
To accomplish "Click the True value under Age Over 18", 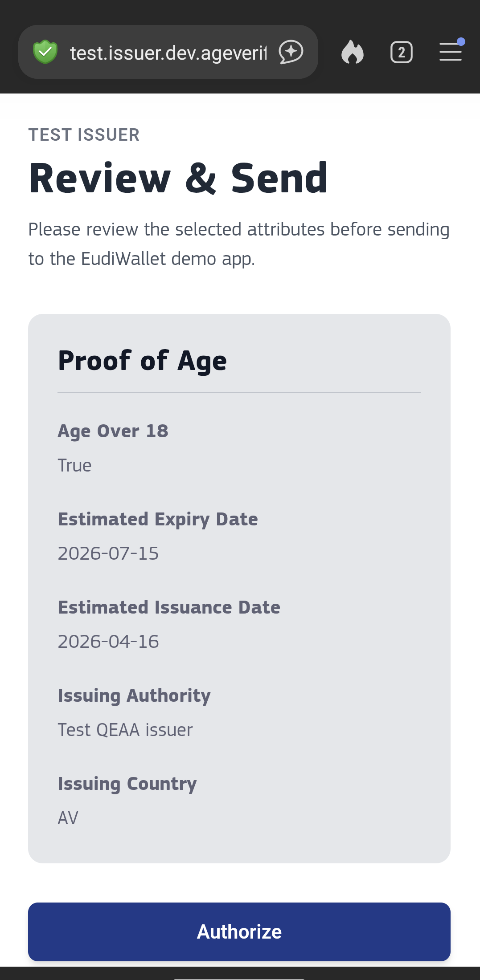I will coord(74,465).
